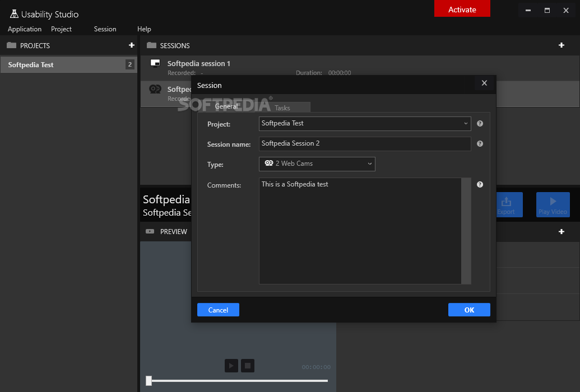Stop the preview playback
Screen dimensions: 580x392
[248, 366]
